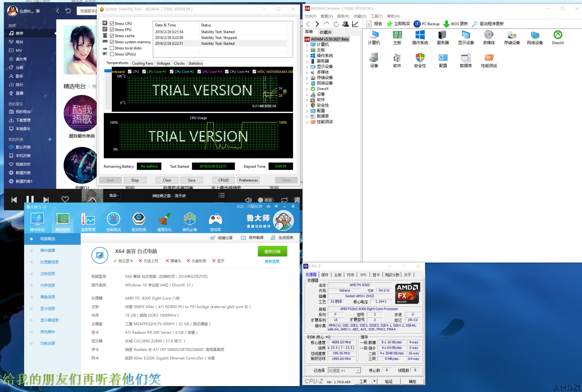This screenshot has width=582, height=392.
Task: Uncheck the Stress FPU checkbox
Action: tap(112, 30)
